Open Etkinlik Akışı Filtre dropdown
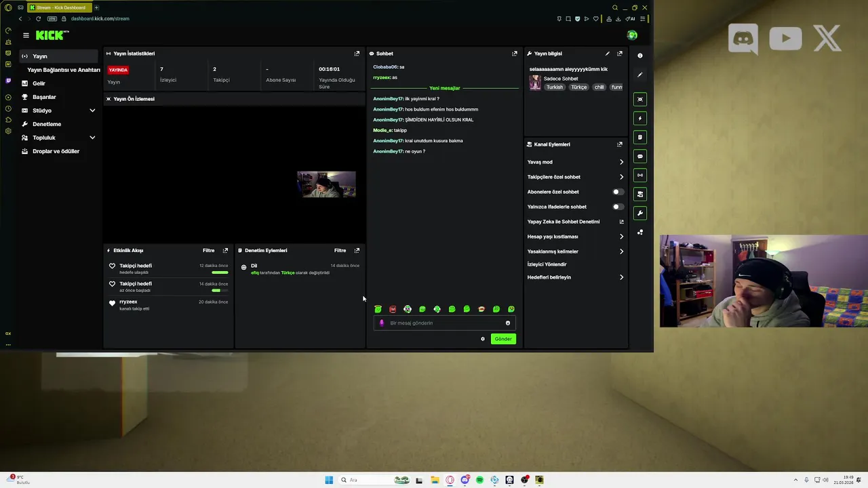This screenshot has width=868, height=488. tap(209, 251)
